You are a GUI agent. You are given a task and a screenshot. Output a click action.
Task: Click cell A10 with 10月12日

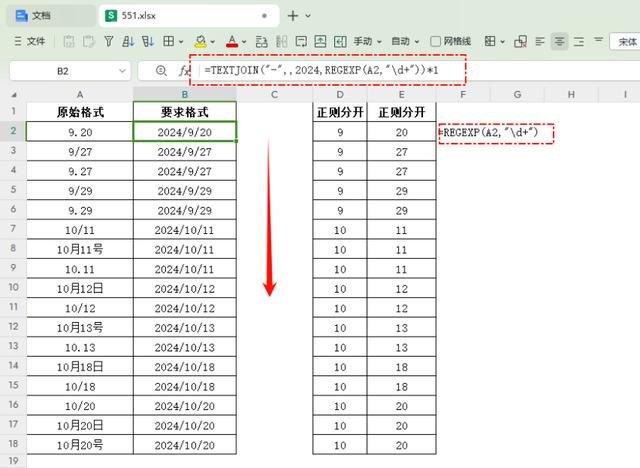(80, 288)
